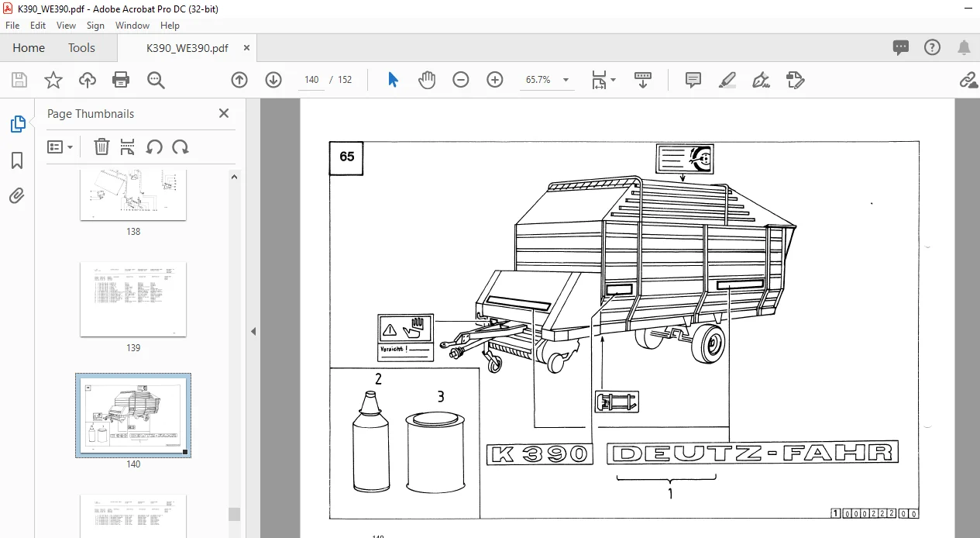The image size is (980, 538).
Task: Expand the thumbnail options menu dropdown
Action: tap(60, 147)
